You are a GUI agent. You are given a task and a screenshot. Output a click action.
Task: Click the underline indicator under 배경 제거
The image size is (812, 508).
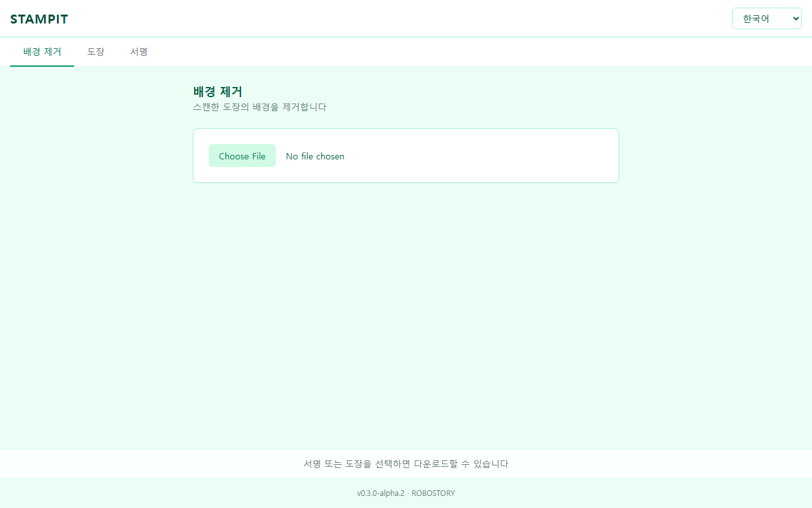coord(42,65)
